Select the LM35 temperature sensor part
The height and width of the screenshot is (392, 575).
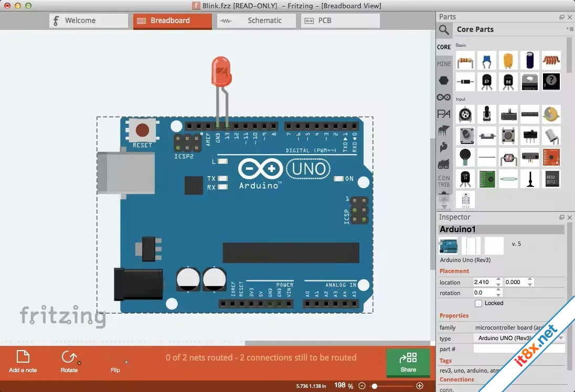coord(465,179)
